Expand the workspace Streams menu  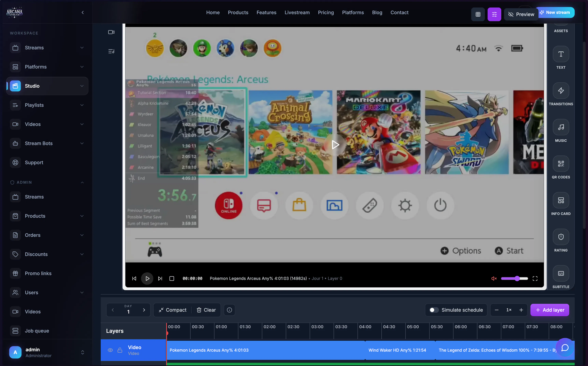(82, 48)
